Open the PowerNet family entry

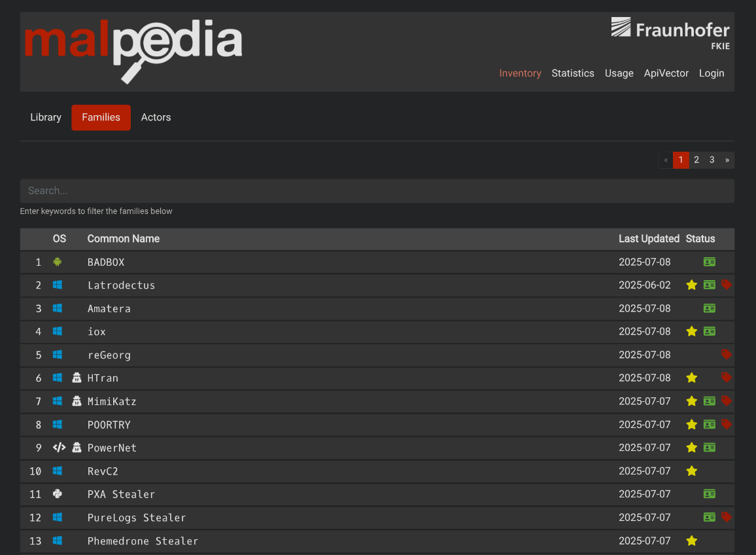[x=112, y=448]
